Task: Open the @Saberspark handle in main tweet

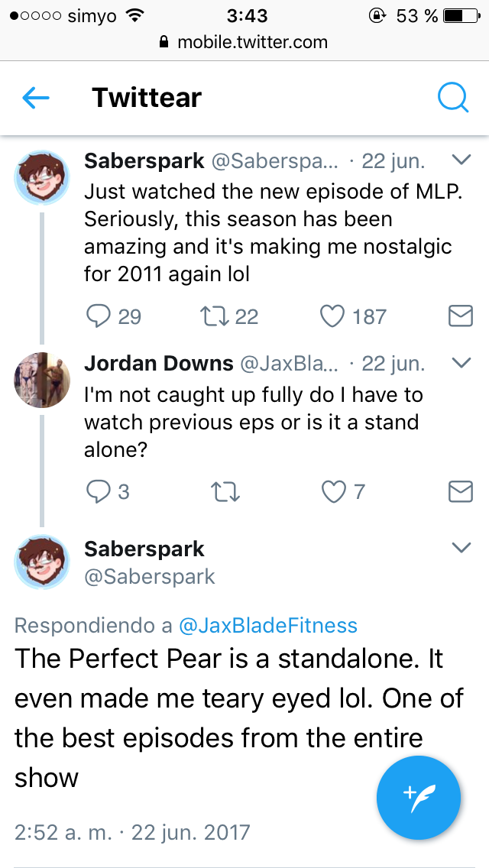Action: (x=150, y=576)
